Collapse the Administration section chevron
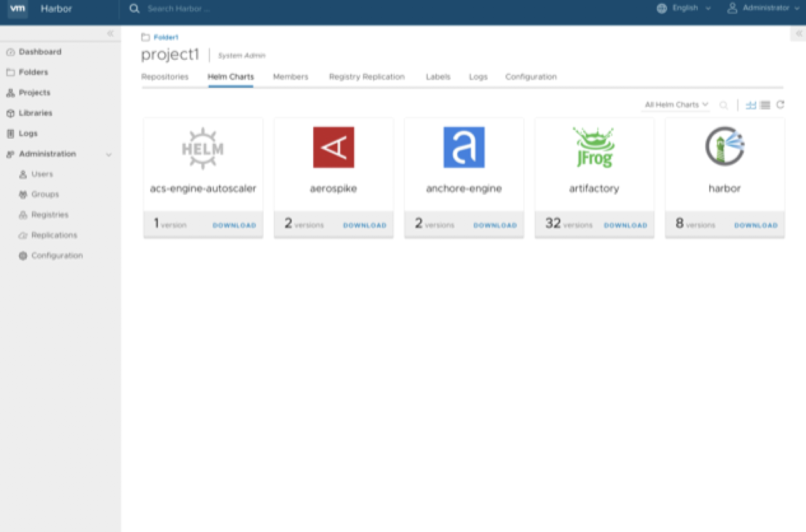Screen dimensions: 806x532 (x=109, y=155)
